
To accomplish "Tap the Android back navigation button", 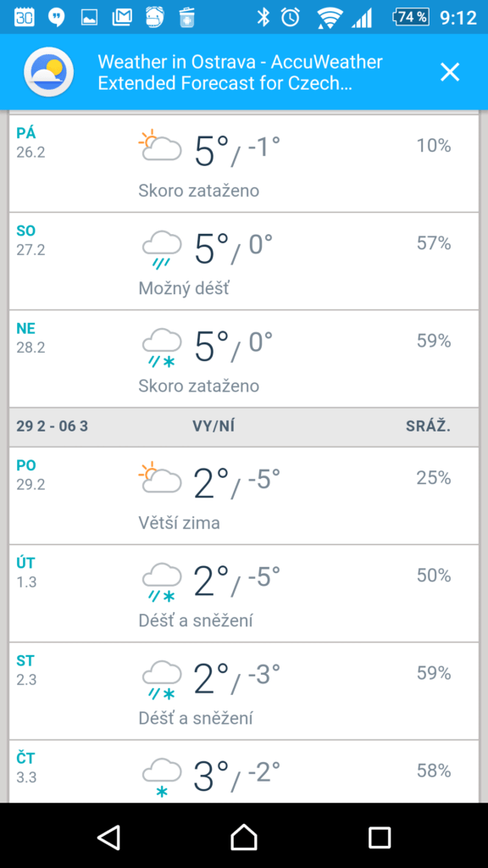I will [108, 836].
